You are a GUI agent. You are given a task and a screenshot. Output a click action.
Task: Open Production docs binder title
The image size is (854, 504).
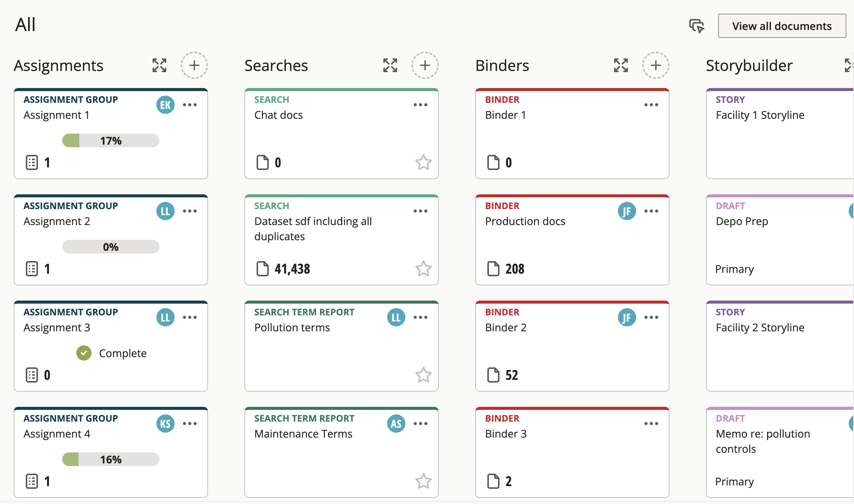tap(525, 221)
